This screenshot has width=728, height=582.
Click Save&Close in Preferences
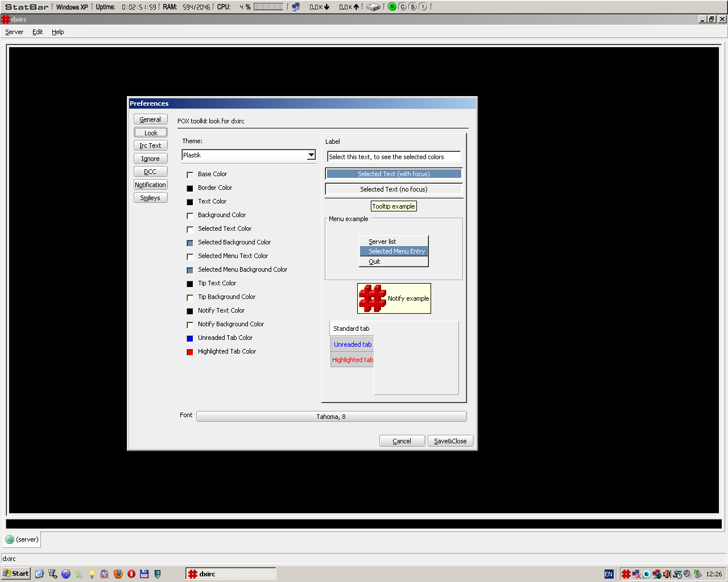pos(450,441)
